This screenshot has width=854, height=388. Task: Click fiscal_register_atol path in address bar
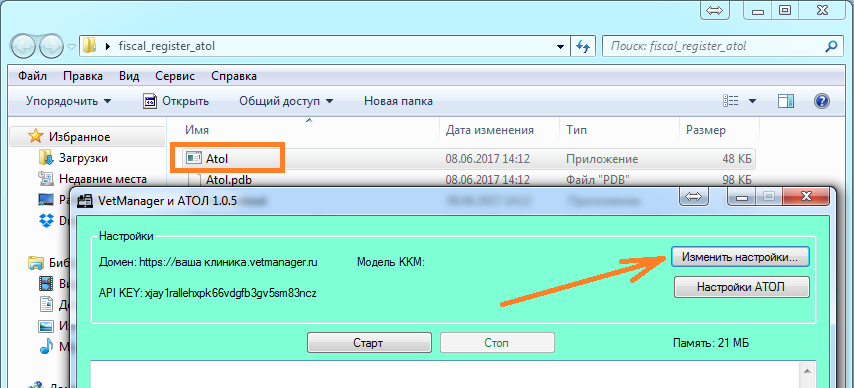point(167,46)
